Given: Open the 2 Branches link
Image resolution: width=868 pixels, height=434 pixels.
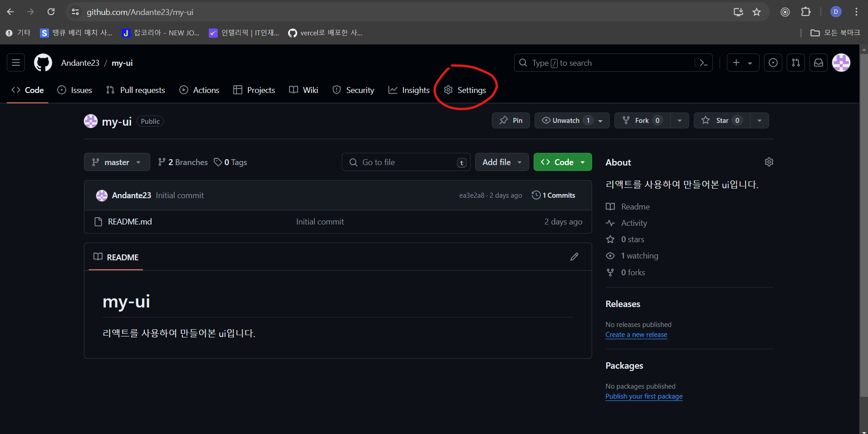Looking at the screenshot, I should point(182,162).
